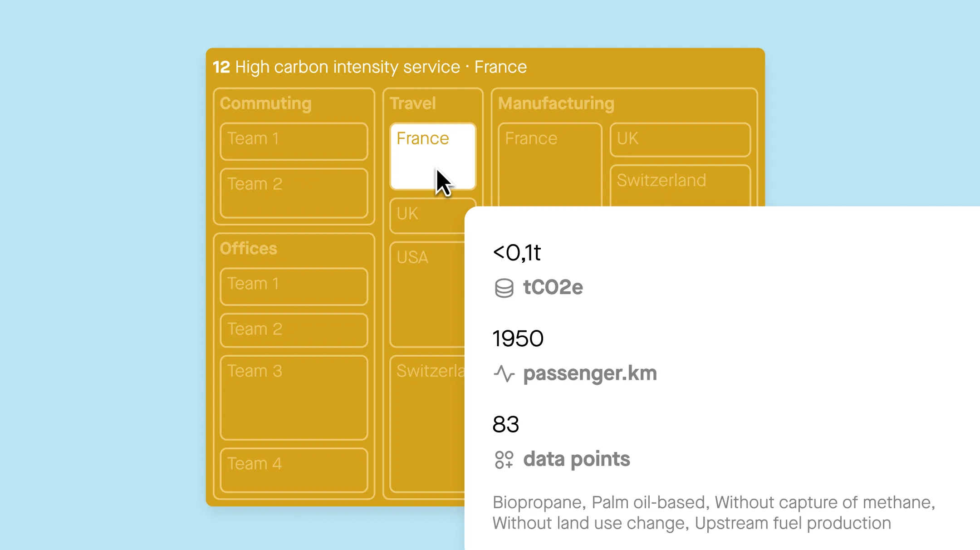Click the tCO2e database icon in the tooltip
This screenshot has width=980, height=550.
[504, 287]
